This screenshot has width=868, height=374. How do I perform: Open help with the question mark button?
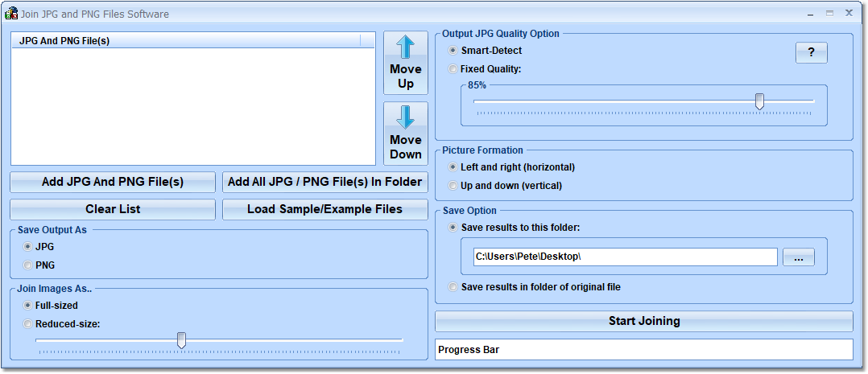click(x=811, y=52)
